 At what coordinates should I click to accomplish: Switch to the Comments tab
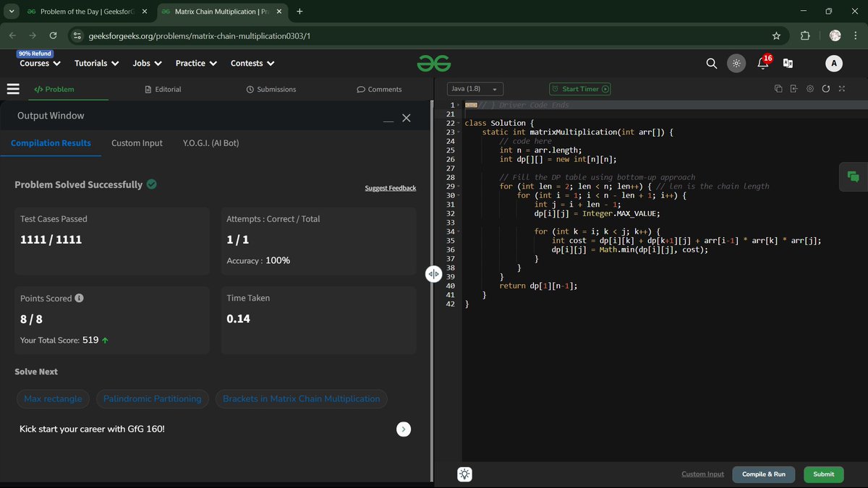(379, 90)
